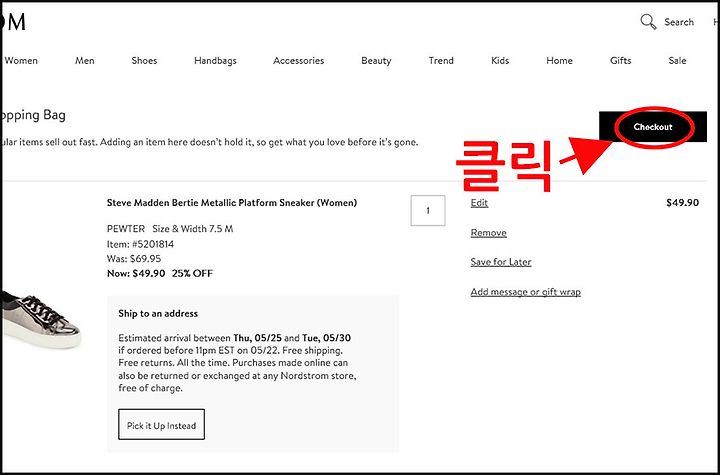Open the Trend menu
The image size is (720, 475).
coord(441,61)
